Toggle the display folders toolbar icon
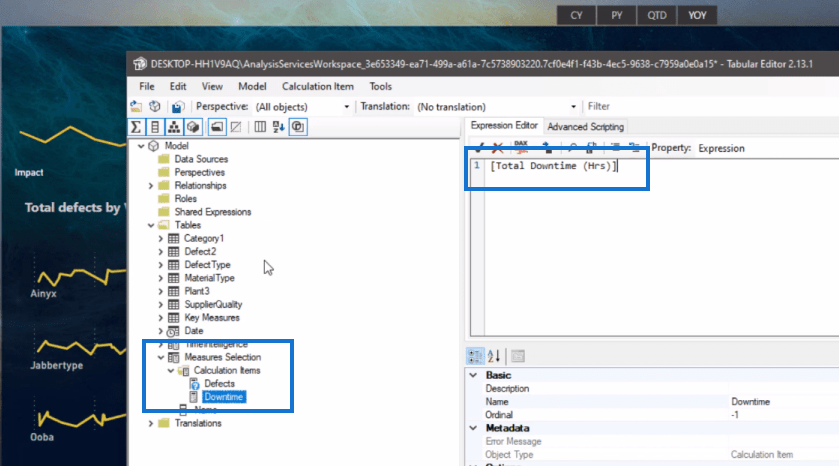Image resolution: width=839 pixels, height=466 pixels. click(216, 127)
